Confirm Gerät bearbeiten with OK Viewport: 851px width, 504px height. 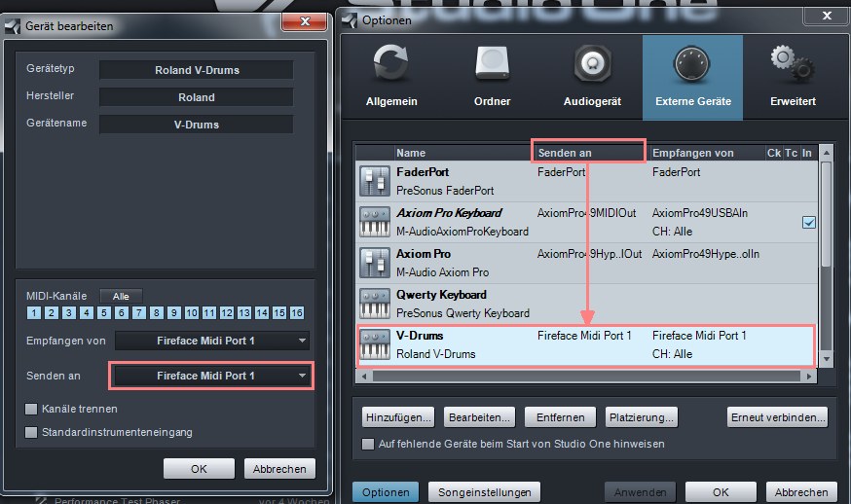[x=199, y=469]
